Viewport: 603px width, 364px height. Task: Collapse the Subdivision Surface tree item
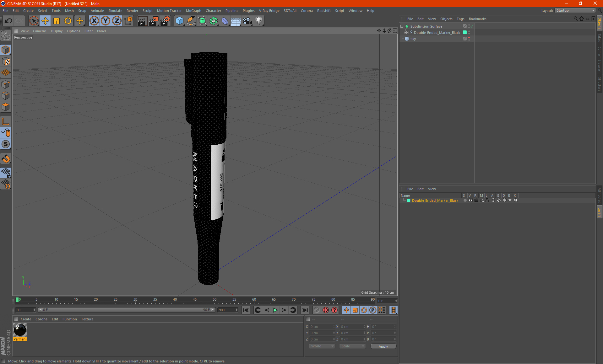point(402,26)
